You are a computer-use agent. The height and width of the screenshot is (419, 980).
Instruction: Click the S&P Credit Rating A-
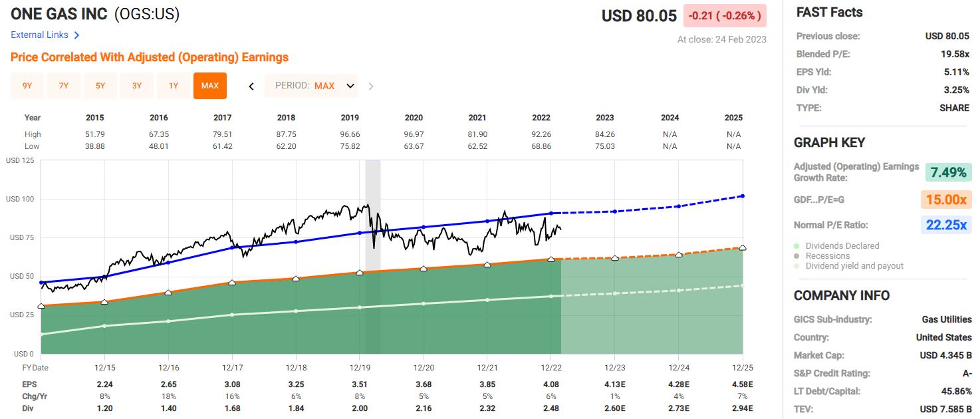[966, 373]
